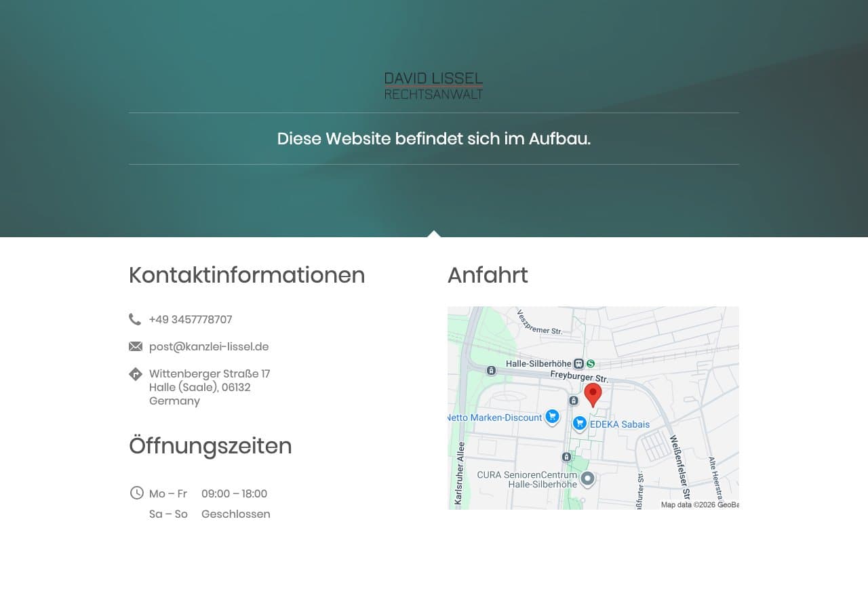868x610 pixels.
Task: Click the Netto Marken-Discount map label
Action: point(496,418)
